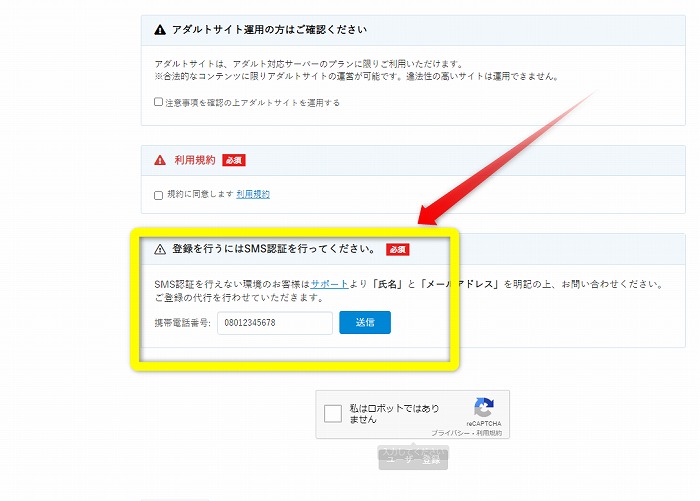The image size is (700, 501).
Task: Open the サポート link in SMS section
Action: pyautogui.click(x=329, y=284)
